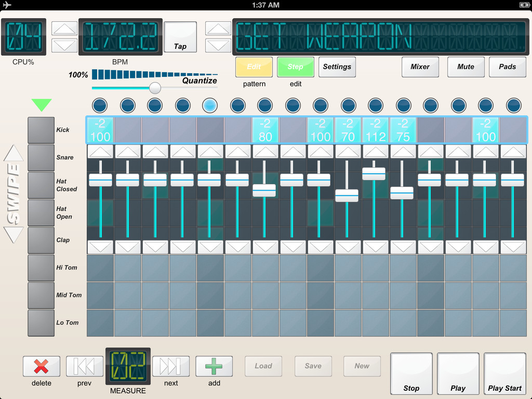Click Play Start button
Viewport: 532px width, 399px height.
click(505, 374)
